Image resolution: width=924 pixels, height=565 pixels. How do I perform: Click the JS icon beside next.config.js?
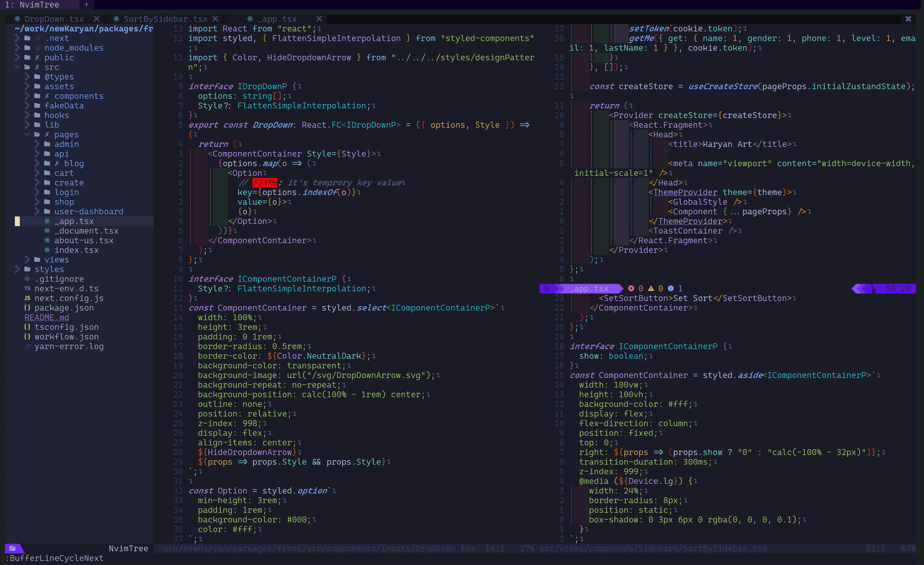click(27, 298)
